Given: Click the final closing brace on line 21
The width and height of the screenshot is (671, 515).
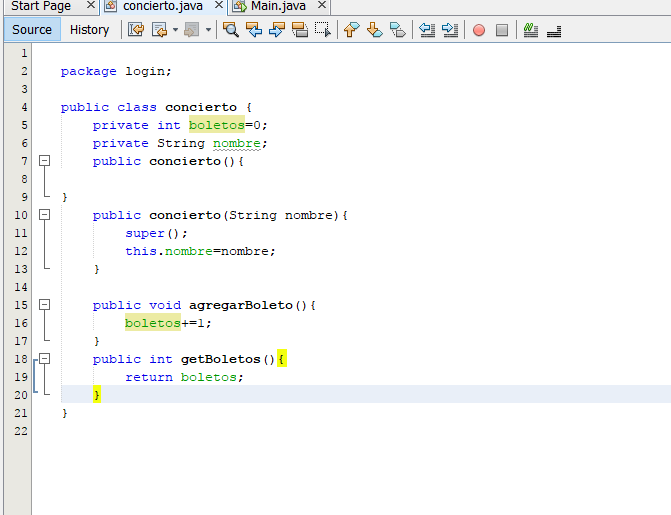Looking at the screenshot, I should tap(65, 413).
